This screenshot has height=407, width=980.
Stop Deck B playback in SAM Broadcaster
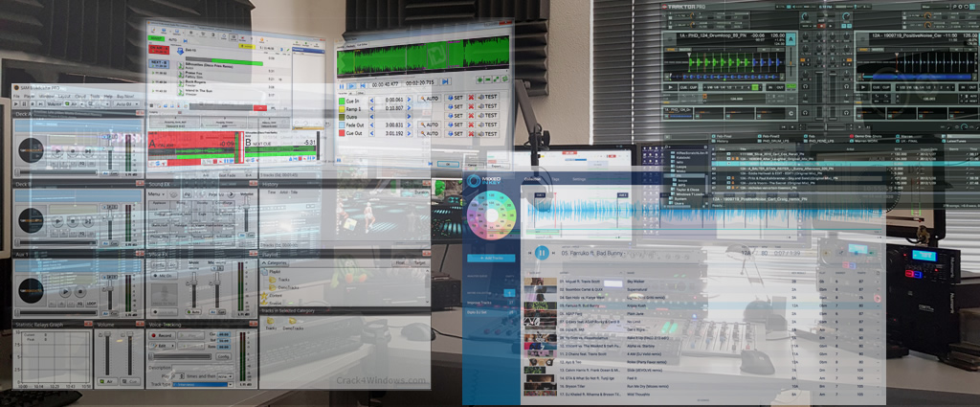coord(73,221)
